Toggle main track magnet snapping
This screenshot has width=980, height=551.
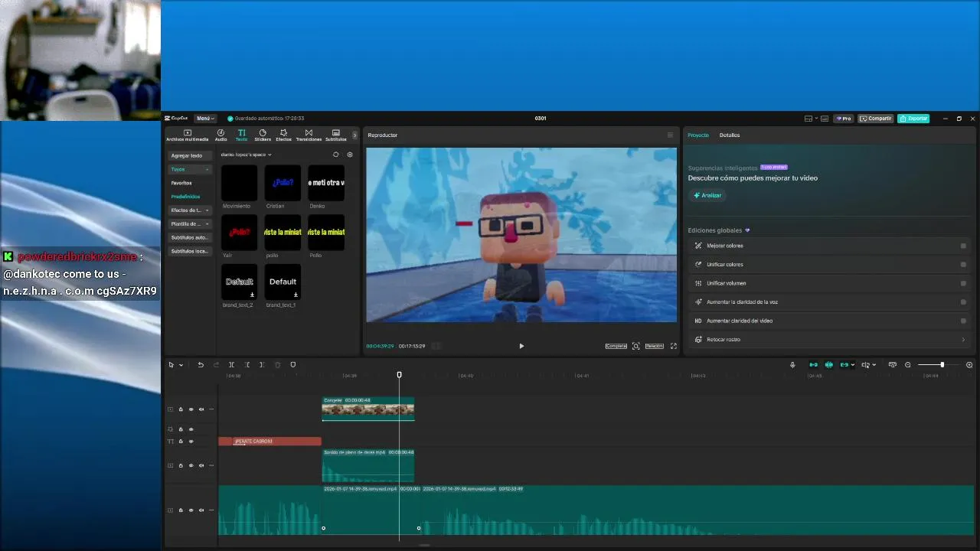click(813, 365)
